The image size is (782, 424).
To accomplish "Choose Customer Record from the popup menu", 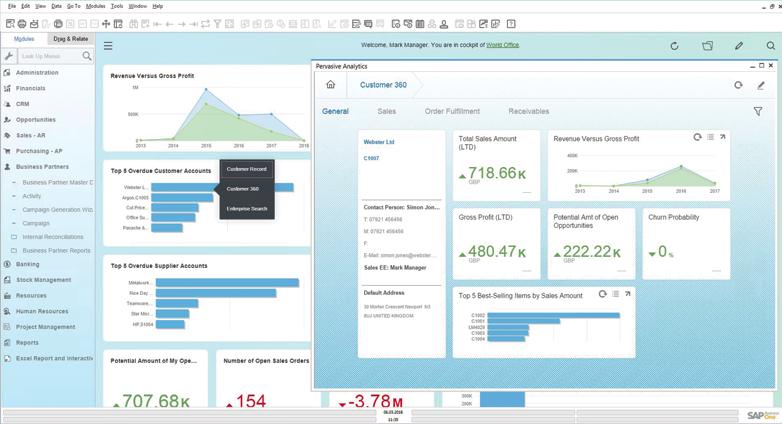I will [x=247, y=169].
